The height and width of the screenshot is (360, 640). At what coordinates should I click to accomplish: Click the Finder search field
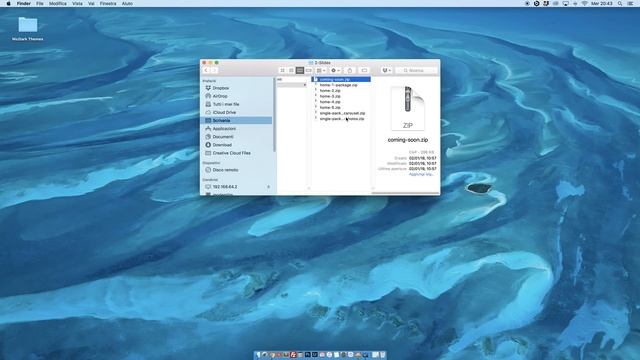416,71
